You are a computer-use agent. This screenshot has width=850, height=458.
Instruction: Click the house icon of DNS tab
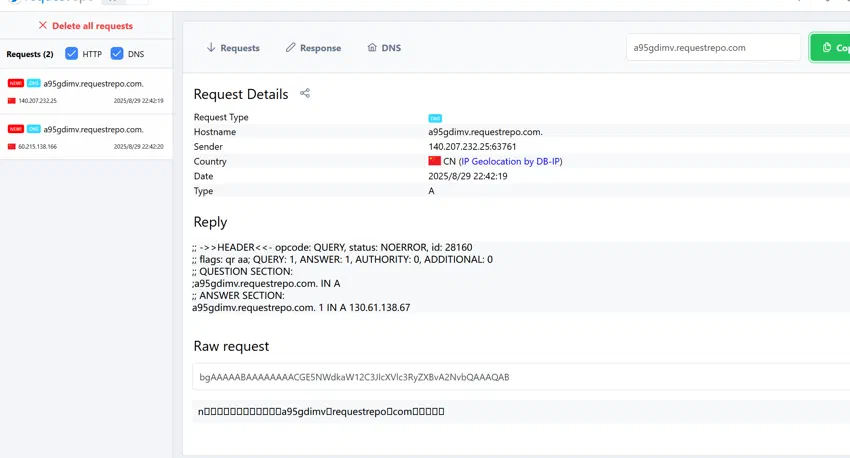(372, 47)
